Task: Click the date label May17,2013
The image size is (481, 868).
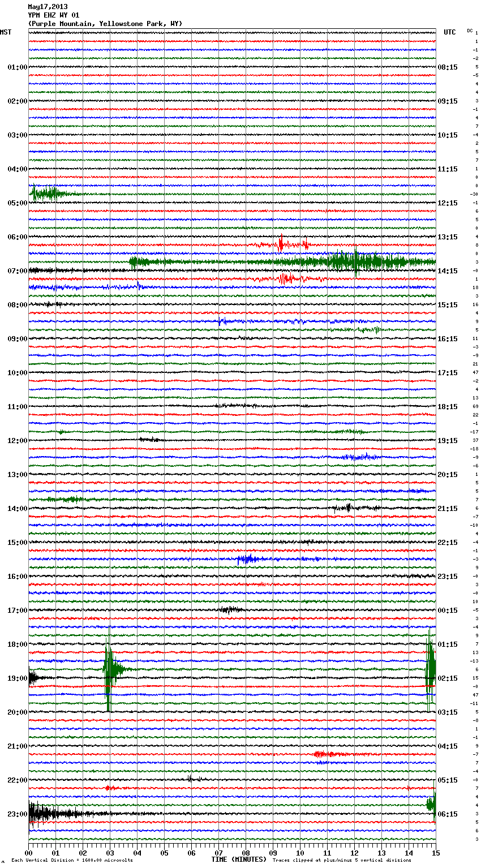Action: point(48,7)
